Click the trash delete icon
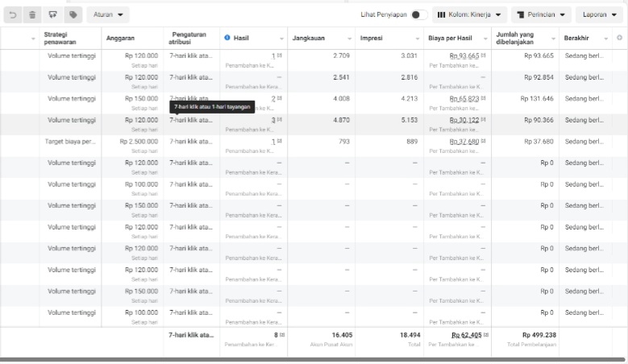628x364 pixels. click(32, 14)
